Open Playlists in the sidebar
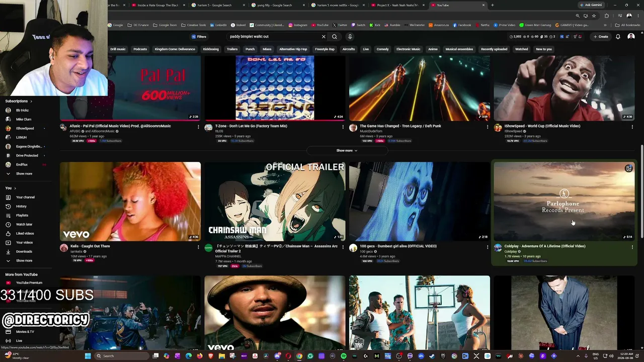 tap(22, 215)
